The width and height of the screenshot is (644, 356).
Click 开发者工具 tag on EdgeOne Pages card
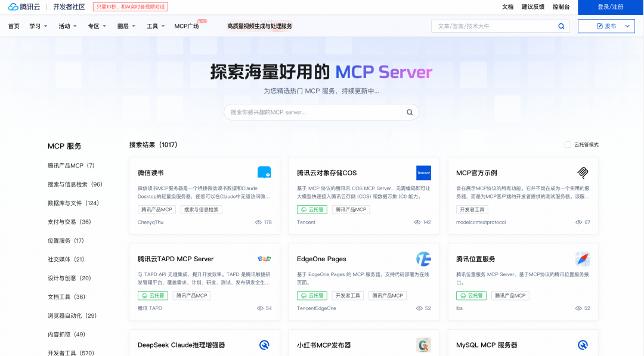click(348, 296)
